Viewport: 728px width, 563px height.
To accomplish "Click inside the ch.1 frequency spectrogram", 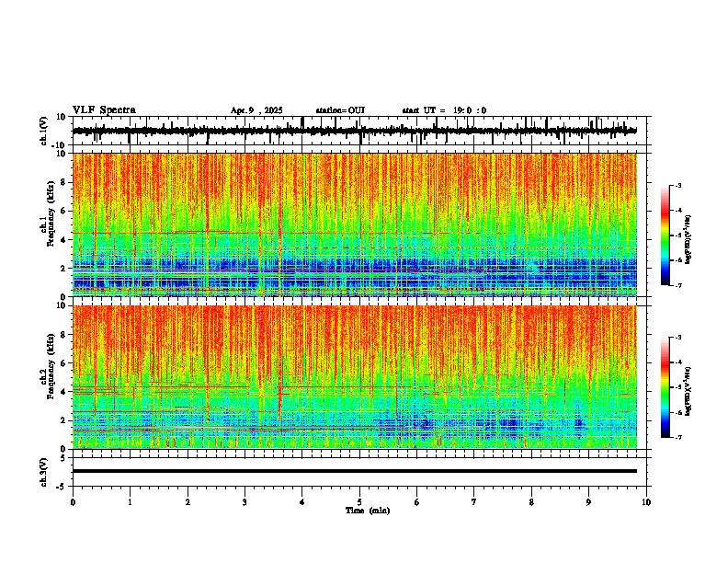I will 355,224.
